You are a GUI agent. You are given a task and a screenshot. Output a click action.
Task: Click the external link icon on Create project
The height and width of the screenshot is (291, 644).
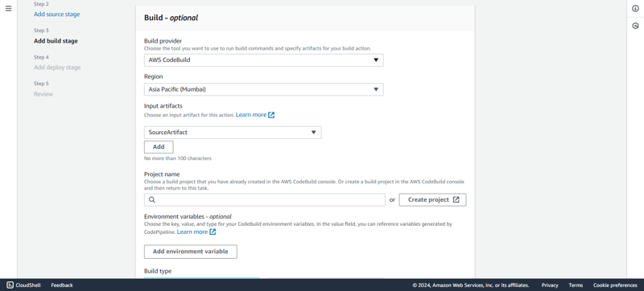(456, 200)
